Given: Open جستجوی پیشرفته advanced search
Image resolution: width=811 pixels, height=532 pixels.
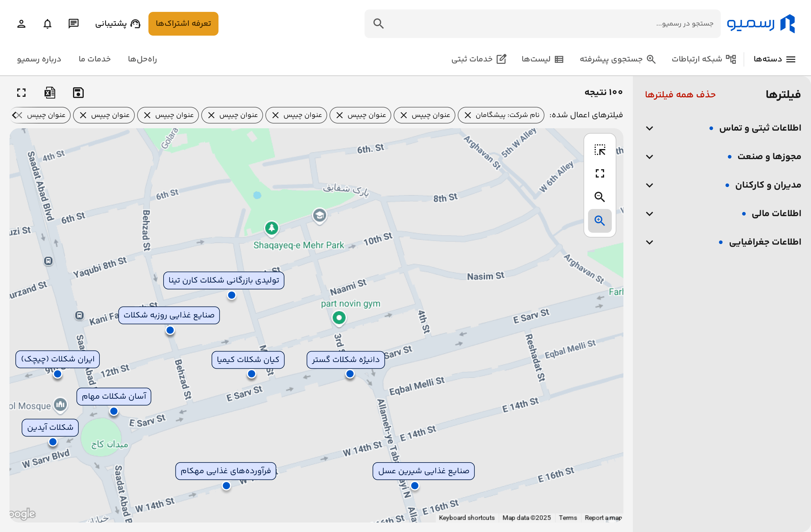Looking at the screenshot, I should tap(617, 59).
